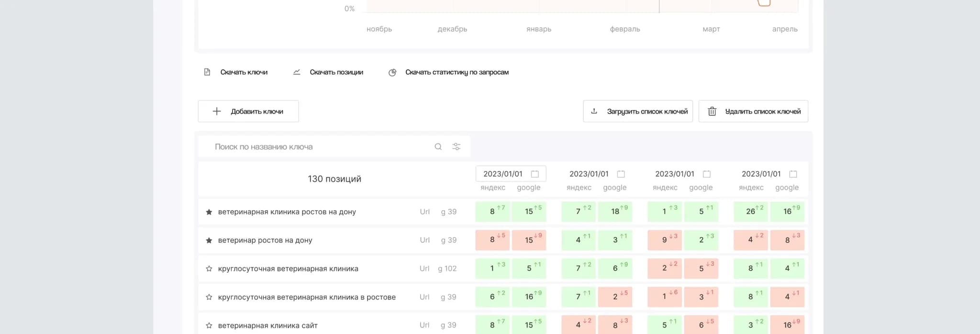Click Url link for 'ветеринар ростов на дону'
The width and height of the screenshot is (980, 334).
pos(424,240)
